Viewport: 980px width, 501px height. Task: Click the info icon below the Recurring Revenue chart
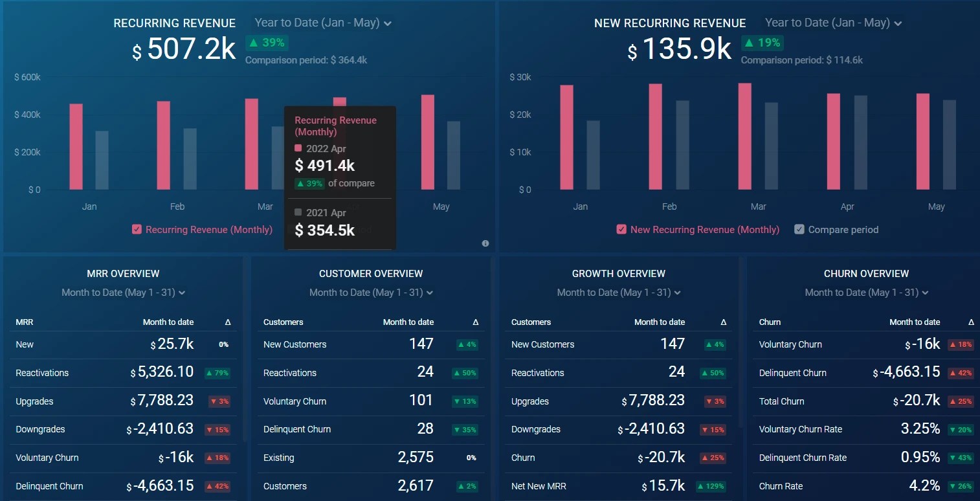(x=485, y=243)
